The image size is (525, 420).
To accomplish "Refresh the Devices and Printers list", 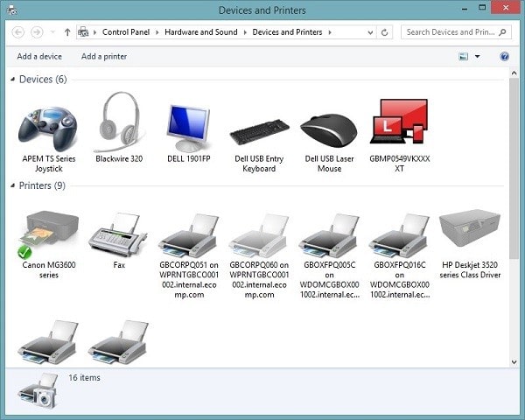I will tap(385, 32).
